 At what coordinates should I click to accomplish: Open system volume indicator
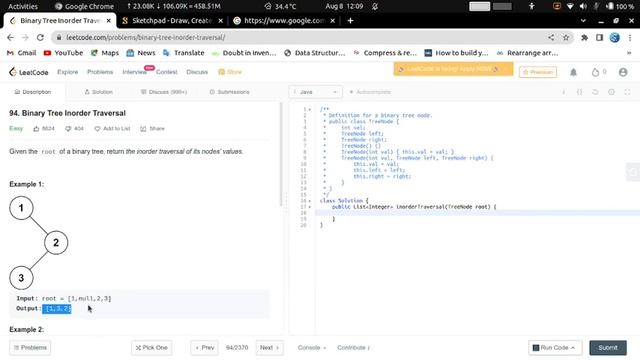[583, 6]
